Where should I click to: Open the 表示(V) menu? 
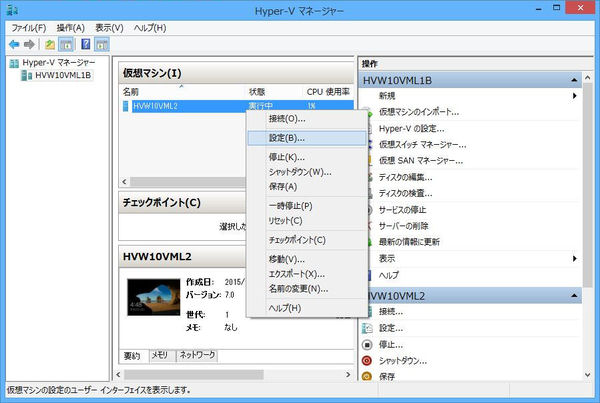tap(109, 28)
